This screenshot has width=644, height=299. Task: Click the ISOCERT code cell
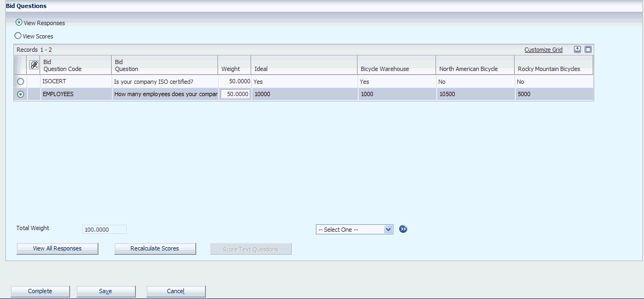click(x=76, y=82)
